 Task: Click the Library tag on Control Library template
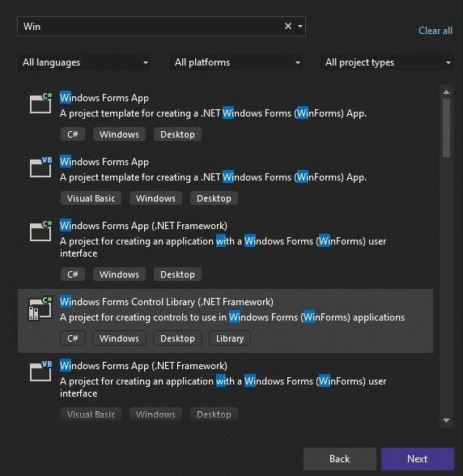coord(230,338)
